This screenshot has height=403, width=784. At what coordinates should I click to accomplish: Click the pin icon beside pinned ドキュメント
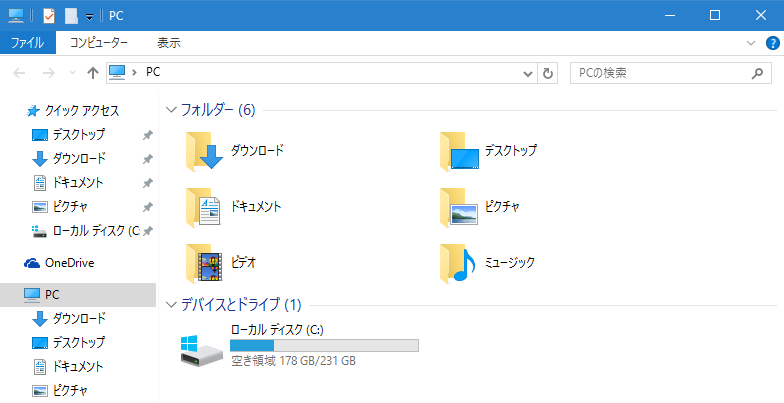(x=148, y=183)
